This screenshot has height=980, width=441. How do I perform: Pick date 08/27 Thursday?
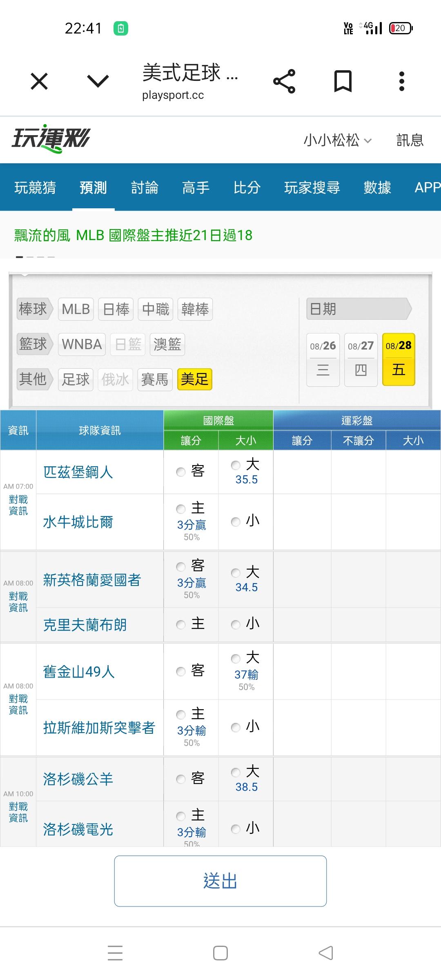click(x=361, y=360)
